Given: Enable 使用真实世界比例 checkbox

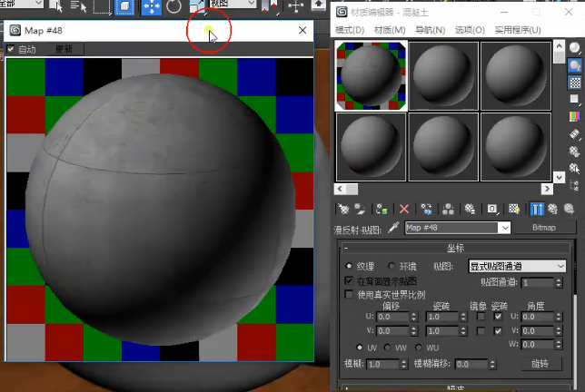Looking at the screenshot, I should 349,295.
